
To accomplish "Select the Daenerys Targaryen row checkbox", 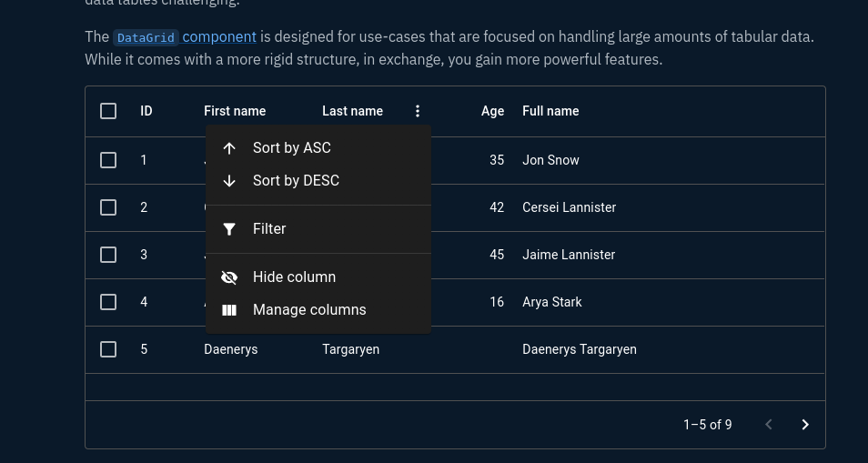I will (x=108, y=349).
